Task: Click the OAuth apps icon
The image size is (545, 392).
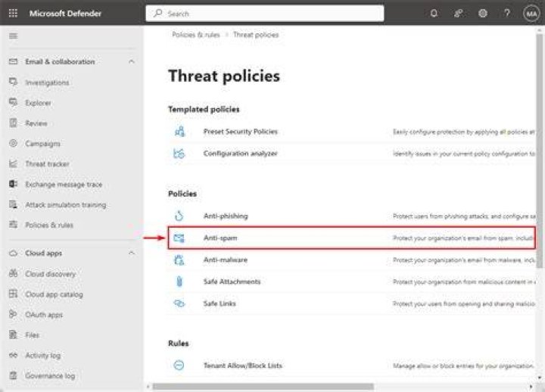Action: point(13,314)
